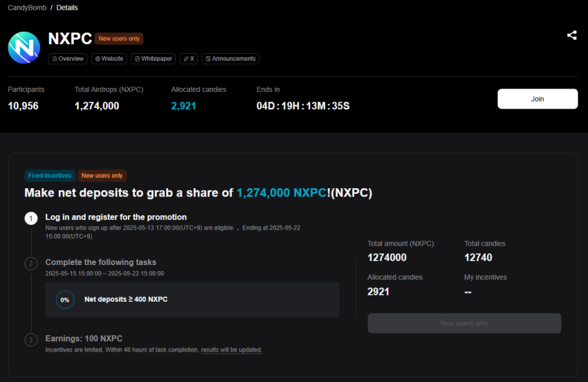Viewport: 588px width, 382px height.
Task: Click the share icon at top right
Action: 571,35
